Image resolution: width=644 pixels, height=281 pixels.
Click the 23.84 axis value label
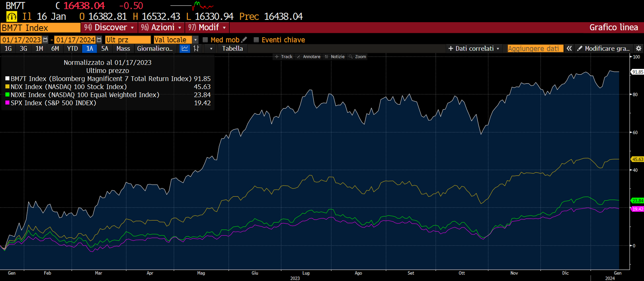point(637,200)
